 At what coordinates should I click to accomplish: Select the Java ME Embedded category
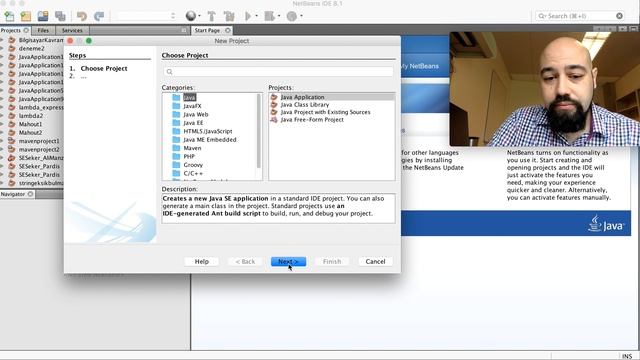click(x=210, y=140)
